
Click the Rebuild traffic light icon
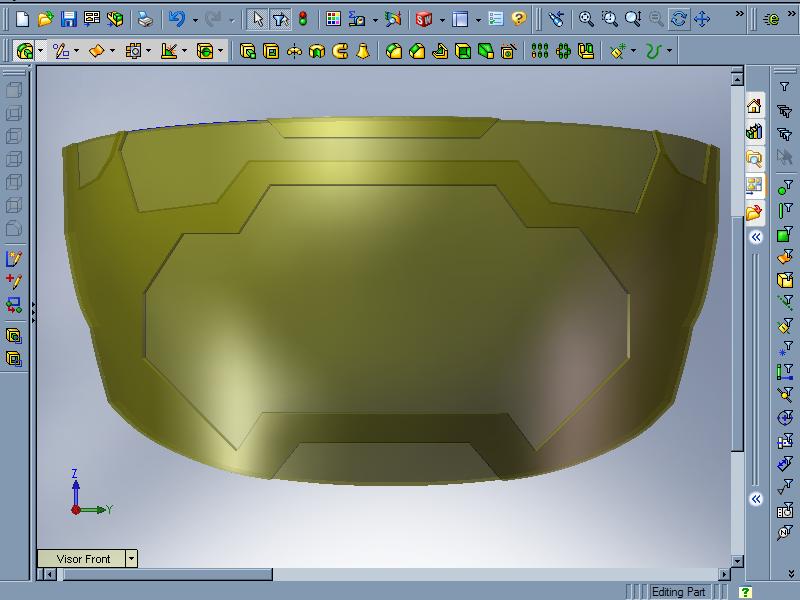[x=303, y=19]
